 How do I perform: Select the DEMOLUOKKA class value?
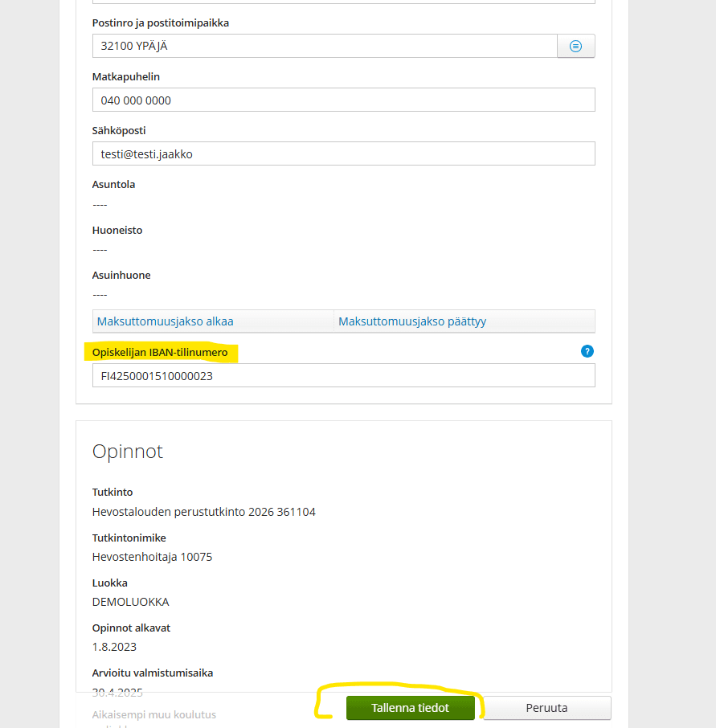(x=130, y=602)
